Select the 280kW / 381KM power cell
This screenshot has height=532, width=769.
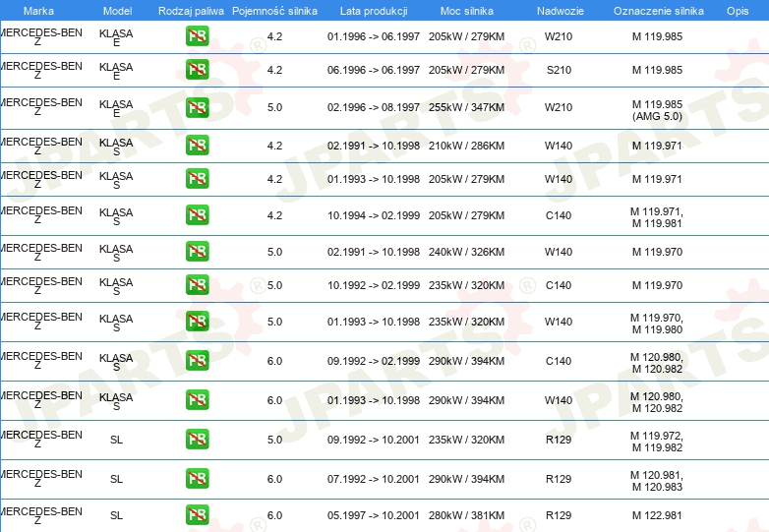pyautogui.click(x=466, y=515)
